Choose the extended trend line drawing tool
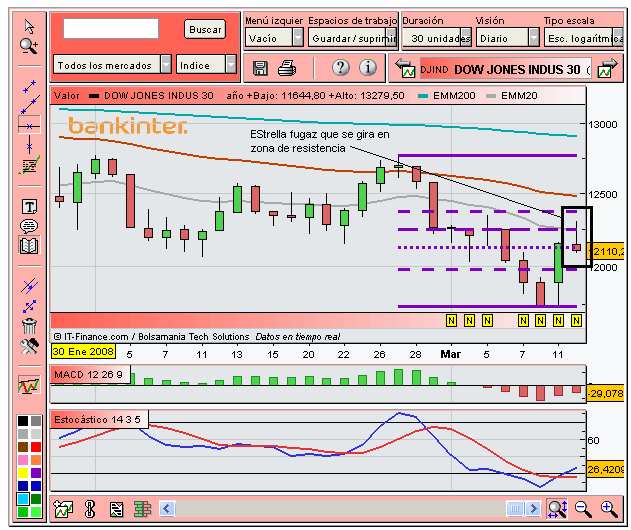This screenshot has height=530, width=631. click(29, 105)
